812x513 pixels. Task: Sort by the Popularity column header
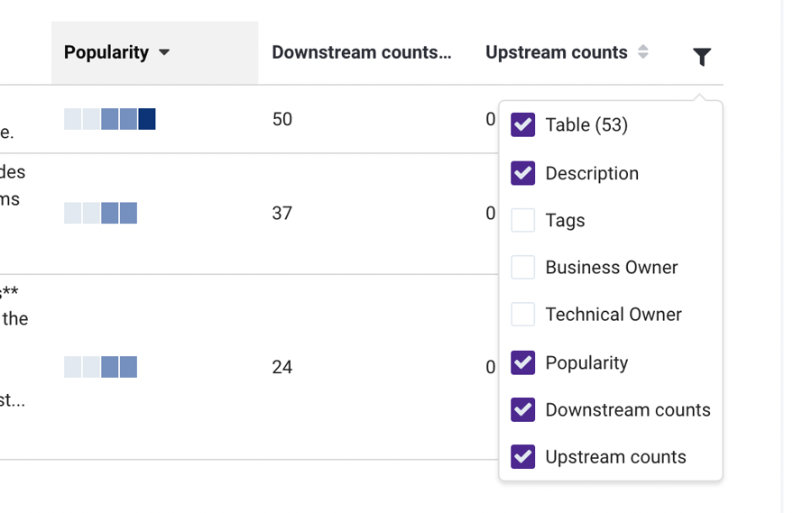click(106, 52)
